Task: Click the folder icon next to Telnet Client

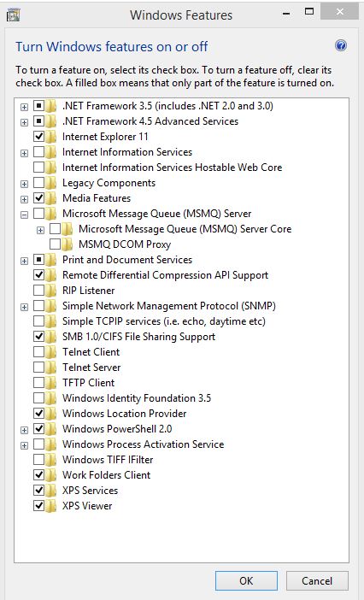Action: click(51, 351)
